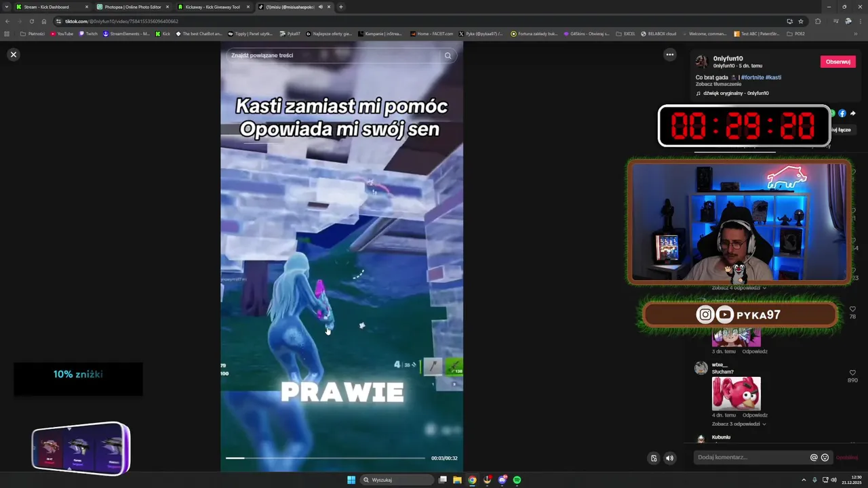Screen dimensions: 868x488
Task: Bookmark this page with the star icon
Action: pos(800,21)
